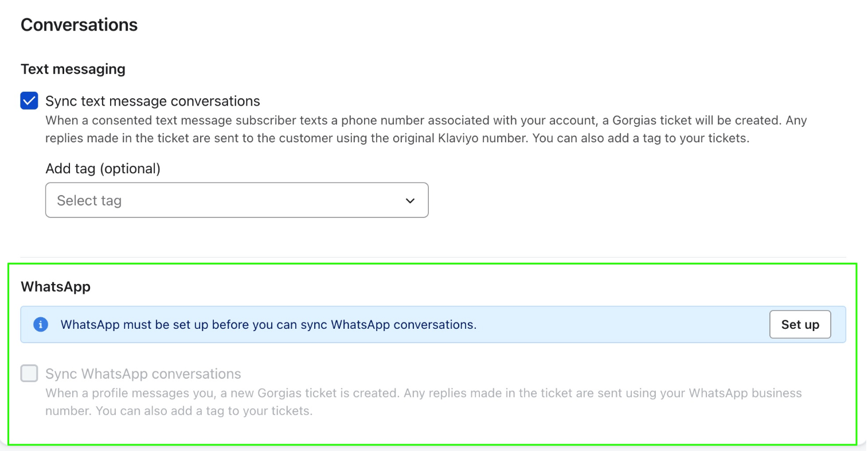Click the WhatsApp section heading
Screen dimensions: 868x451
56,287
